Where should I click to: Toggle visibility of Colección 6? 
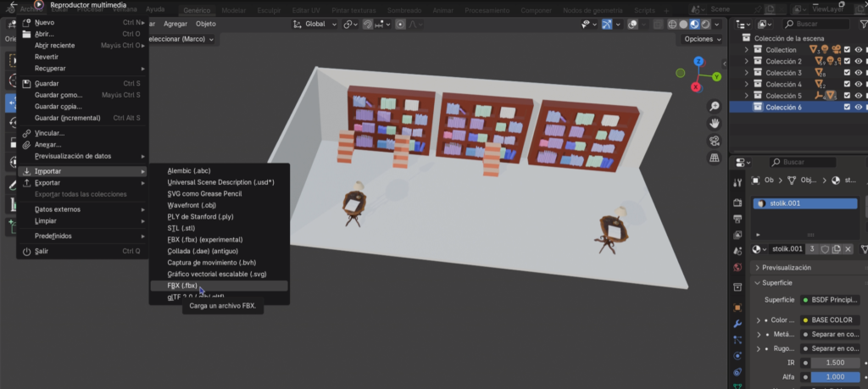(x=859, y=108)
